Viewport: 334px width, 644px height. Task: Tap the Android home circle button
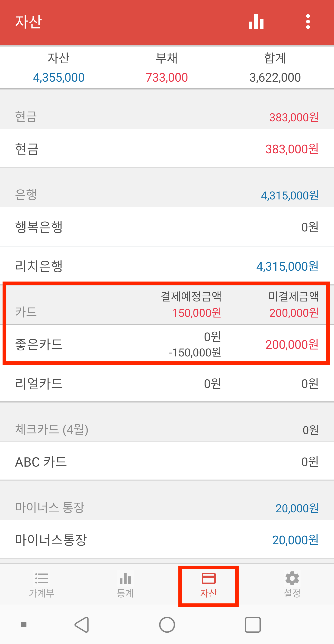167,625
